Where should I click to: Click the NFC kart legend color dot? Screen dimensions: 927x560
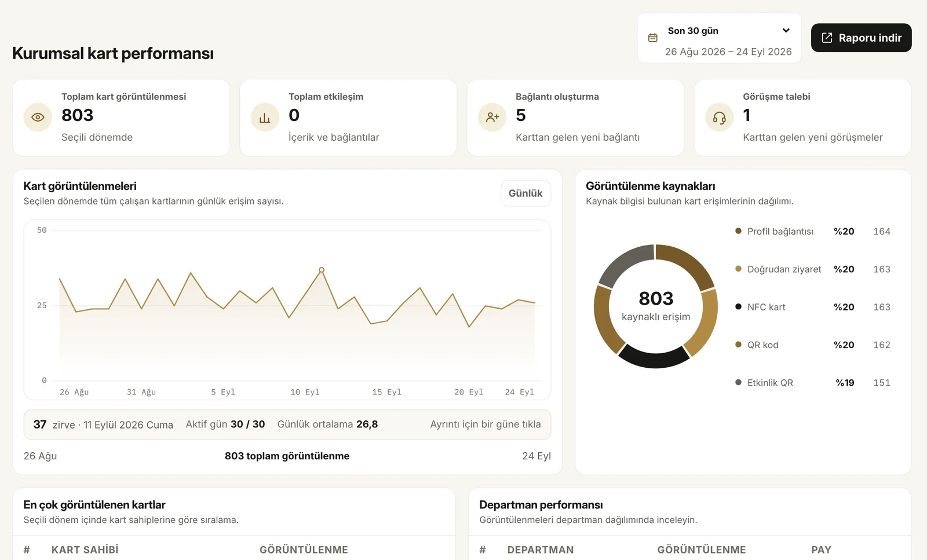[738, 306]
